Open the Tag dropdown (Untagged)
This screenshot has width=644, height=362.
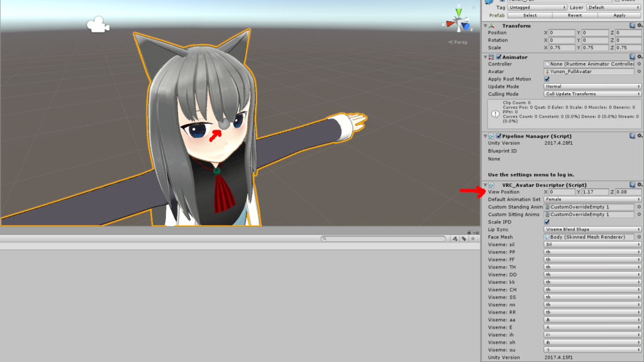(x=537, y=8)
